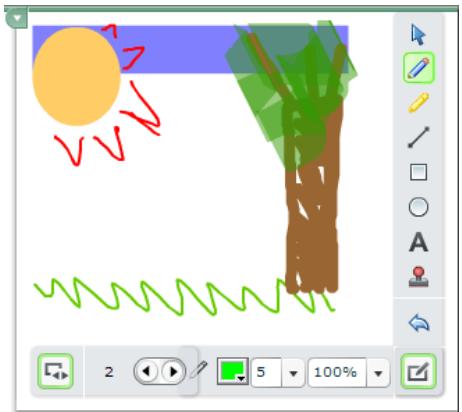The height and width of the screenshot is (412, 462).
Task: Select the blue pen tool
Action: coord(419,68)
